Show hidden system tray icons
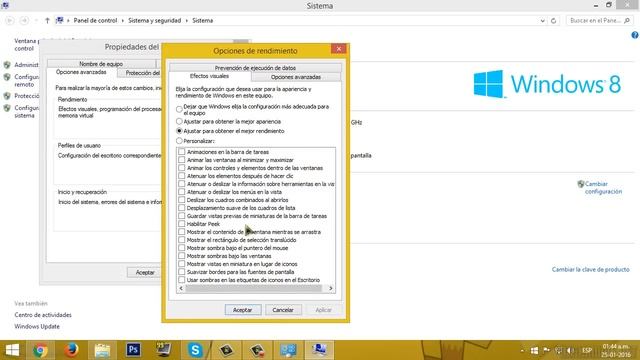The height and width of the screenshot is (360, 640). click(x=522, y=350)
